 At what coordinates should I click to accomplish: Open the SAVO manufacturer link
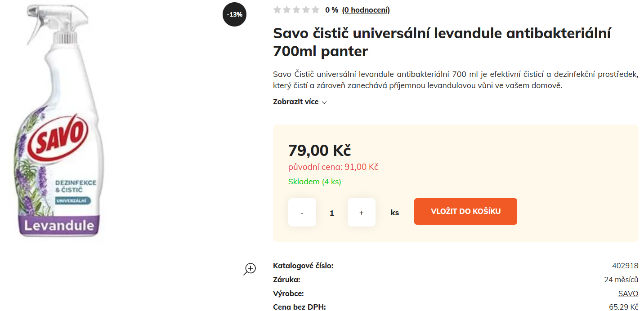click(x=628, y=293)
